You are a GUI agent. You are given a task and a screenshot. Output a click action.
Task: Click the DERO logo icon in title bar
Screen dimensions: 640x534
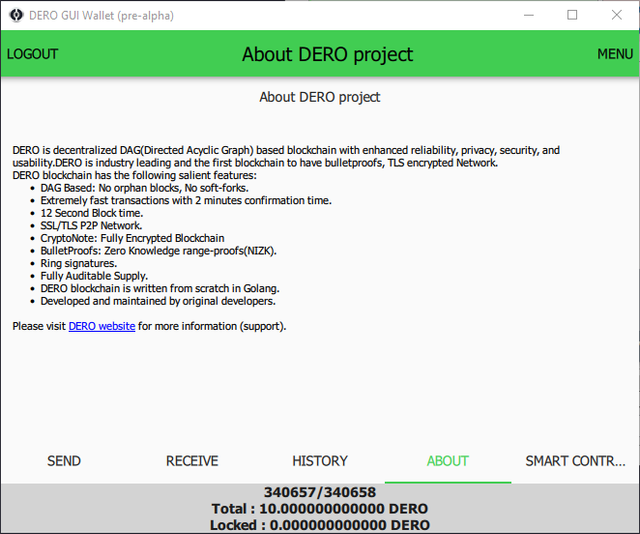coord(16,15)
